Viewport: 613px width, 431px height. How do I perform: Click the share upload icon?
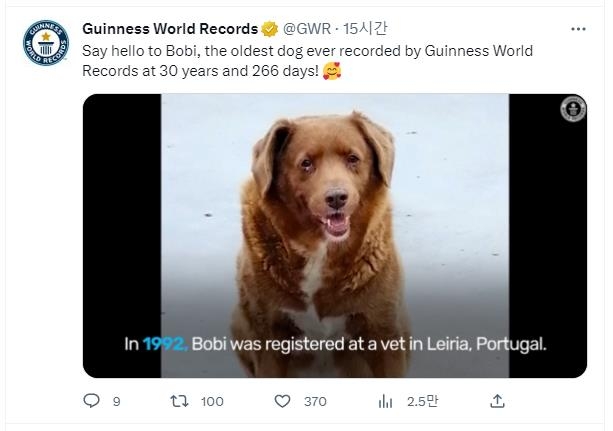[497, 401]
